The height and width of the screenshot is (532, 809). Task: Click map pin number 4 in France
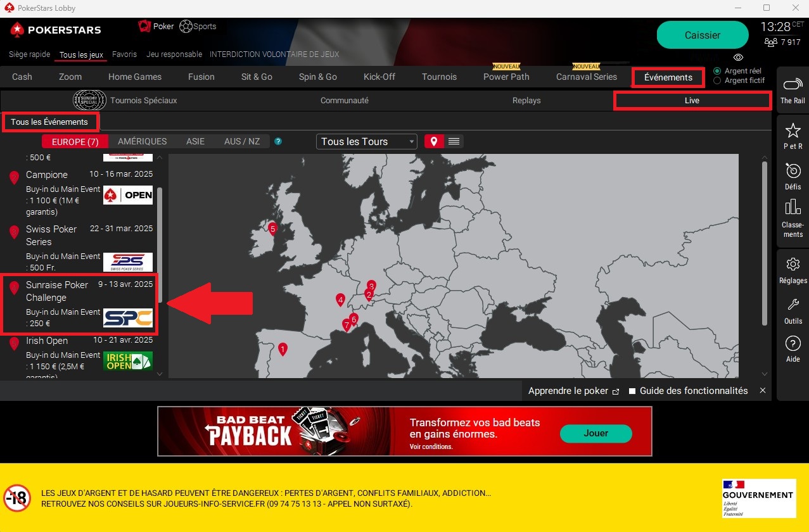(x=340, y=300)
